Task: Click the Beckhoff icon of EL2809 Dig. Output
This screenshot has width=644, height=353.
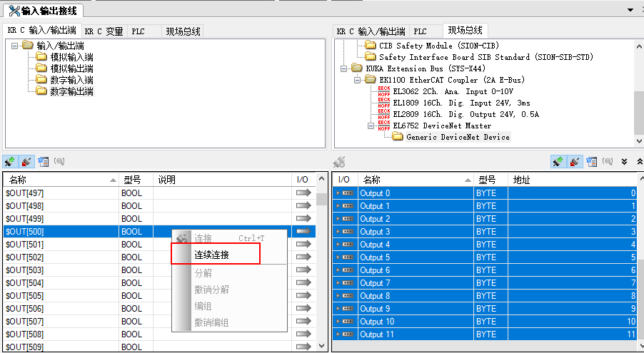Action: click(x=384, y=114)
